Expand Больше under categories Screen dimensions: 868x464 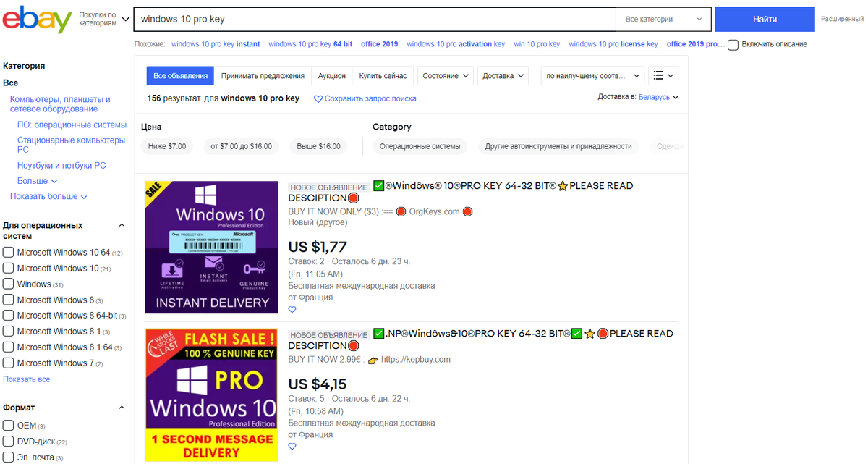tap(37, 181)
